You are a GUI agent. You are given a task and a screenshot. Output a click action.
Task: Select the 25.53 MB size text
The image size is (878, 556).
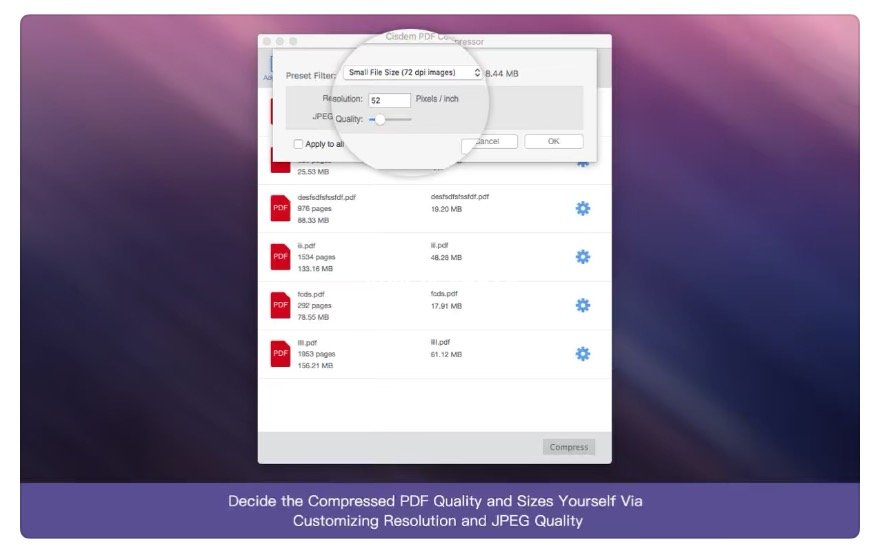pos(313,172)
